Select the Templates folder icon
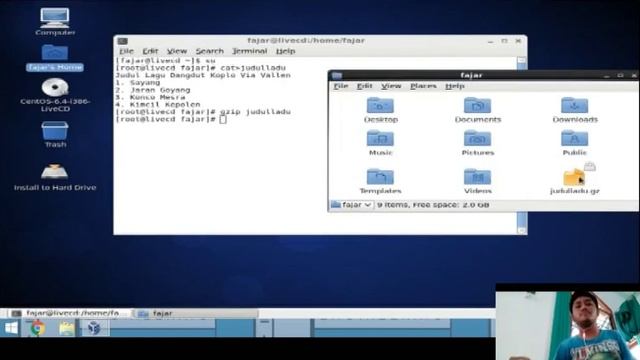The image size is (640, 360). pos(380,177)
